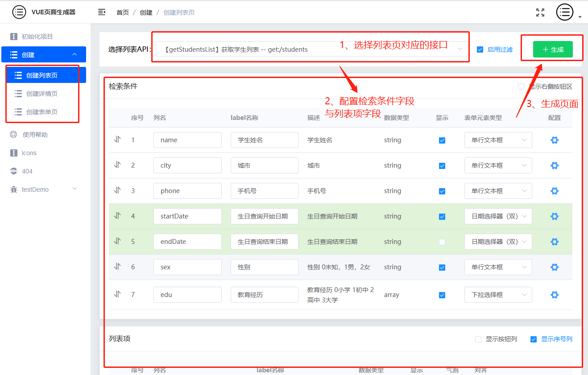Click 首页 breadcrumb link

(x=123, y=12)
